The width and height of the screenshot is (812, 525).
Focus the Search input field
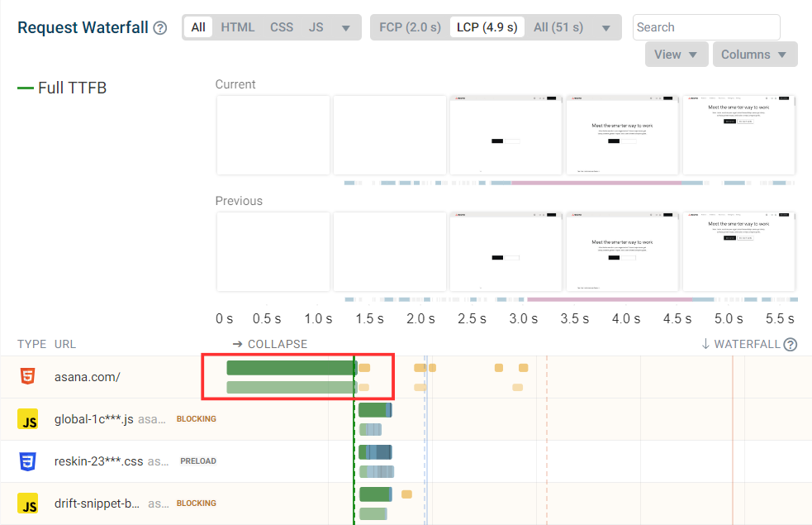coord(706,27)
